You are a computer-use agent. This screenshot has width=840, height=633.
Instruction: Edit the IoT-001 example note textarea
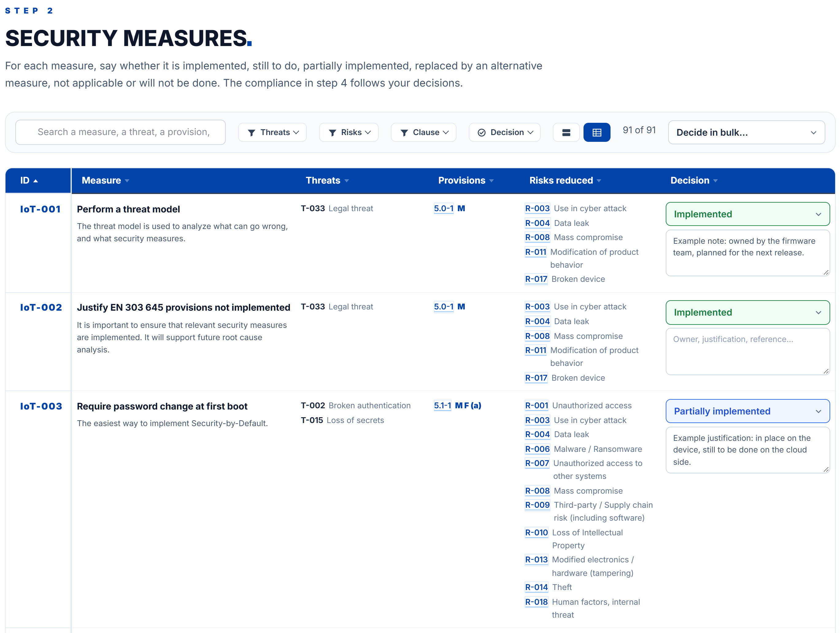pos(747,253)
